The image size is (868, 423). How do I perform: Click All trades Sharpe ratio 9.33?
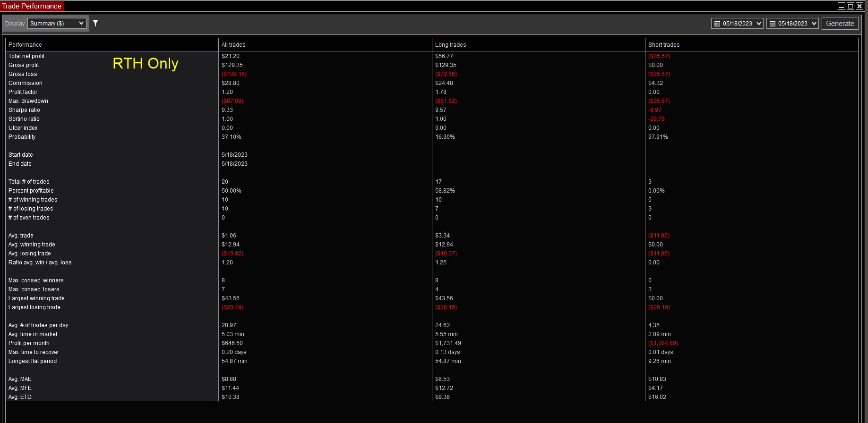[x=227, y=110]
